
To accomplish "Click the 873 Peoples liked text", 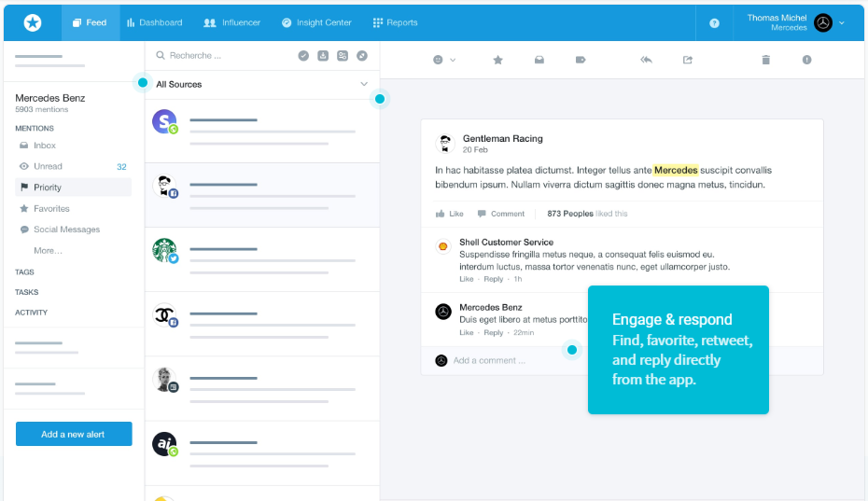I will point(587,214).
